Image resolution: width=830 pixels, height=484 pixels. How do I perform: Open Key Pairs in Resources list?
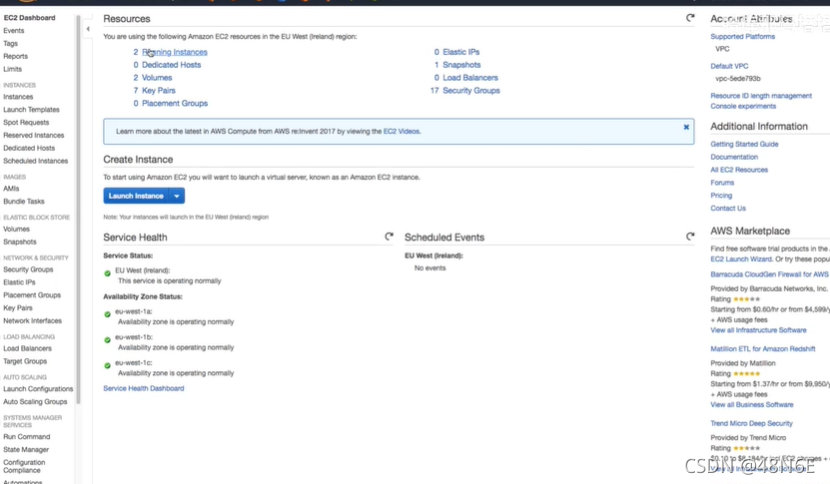[158, 91]
